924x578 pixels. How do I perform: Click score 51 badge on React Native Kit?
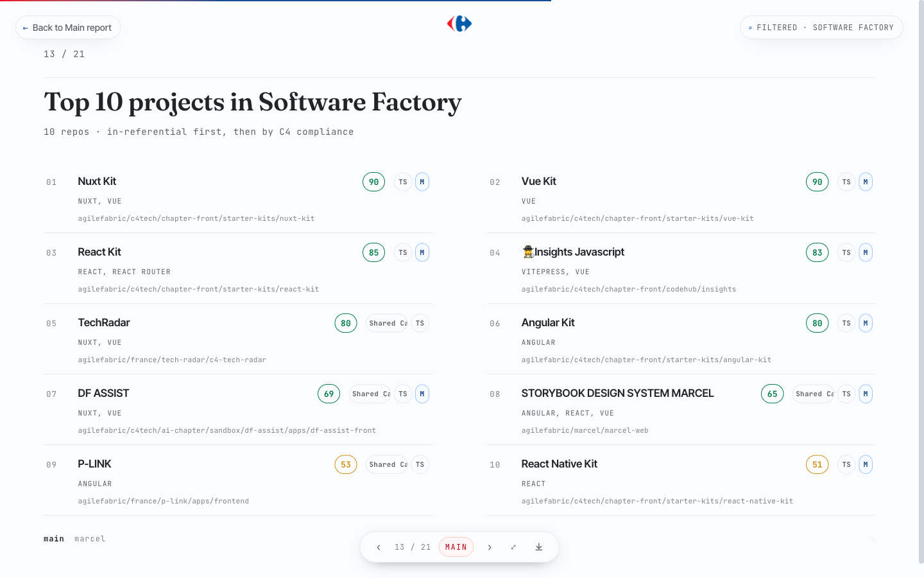(817, 464)
